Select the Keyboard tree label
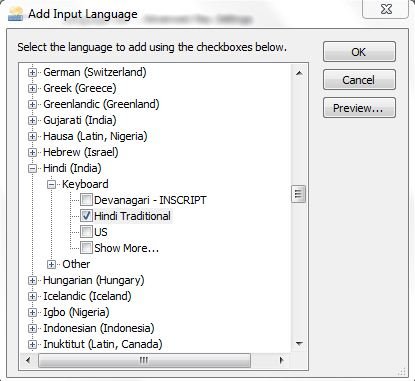Image resolution: width=415 pixels, height=381 pixels. pyautogui.click(x=85, y=184)
